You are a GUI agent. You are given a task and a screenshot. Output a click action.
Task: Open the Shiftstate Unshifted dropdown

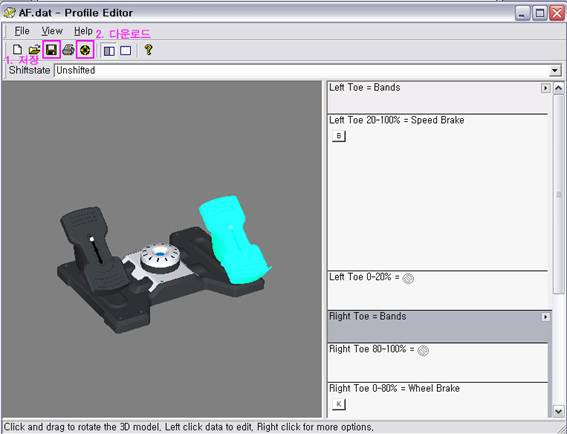(554, 71)
